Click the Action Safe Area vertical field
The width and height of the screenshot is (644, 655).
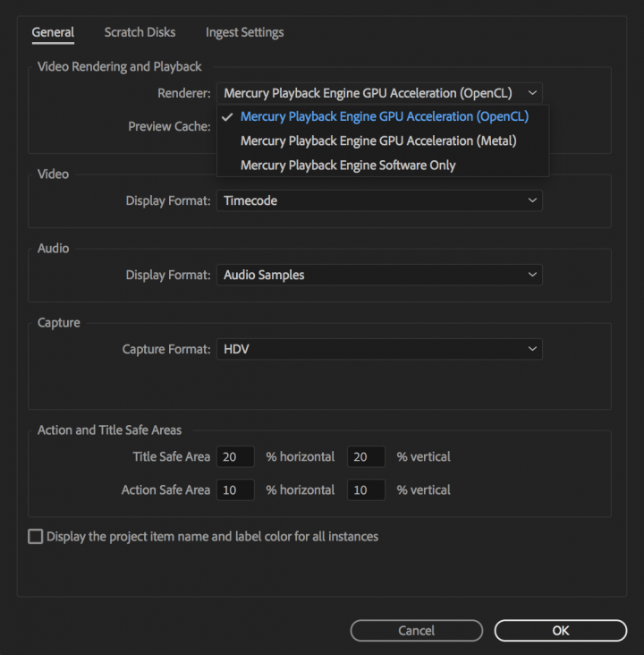pos(366,489)
